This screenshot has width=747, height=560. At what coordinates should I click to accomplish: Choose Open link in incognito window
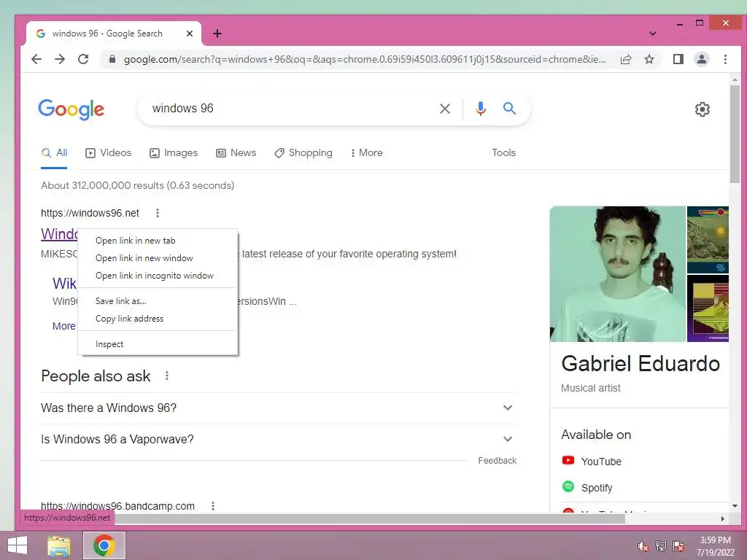(158, 276)
